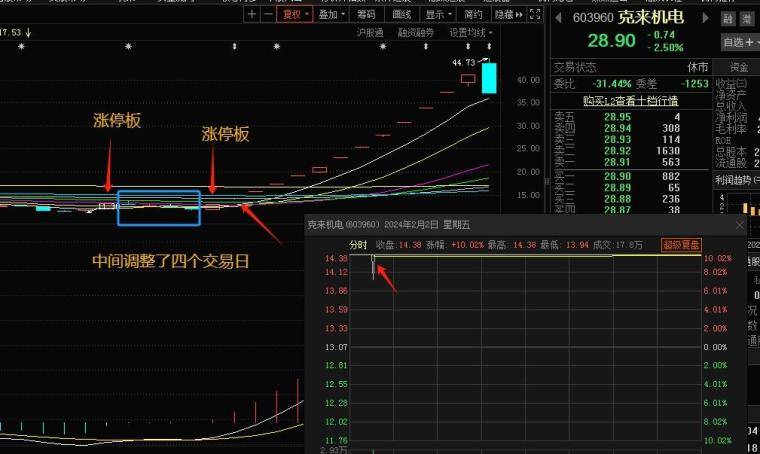Image resolution: width=760 pixels, height=454 pixels.
Task: Click 买三 price 28.88
Action: coord(617,199)
